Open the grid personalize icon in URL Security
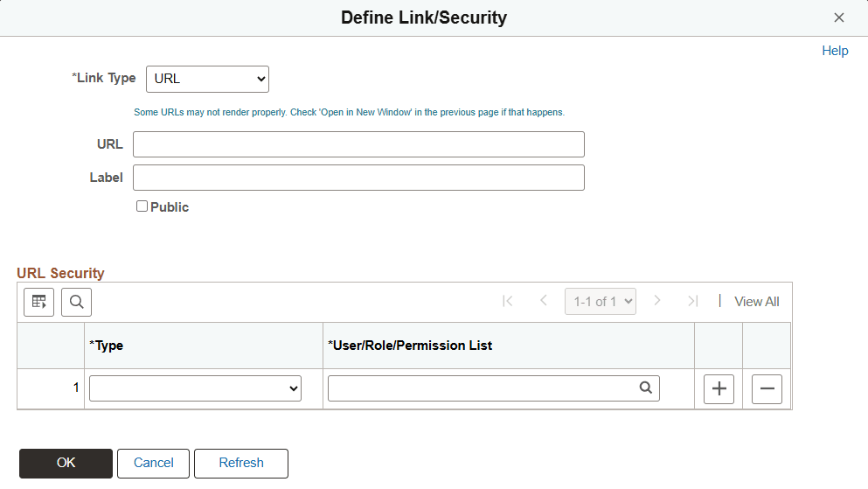Viewport: 868px width, 489px height. 38,302
